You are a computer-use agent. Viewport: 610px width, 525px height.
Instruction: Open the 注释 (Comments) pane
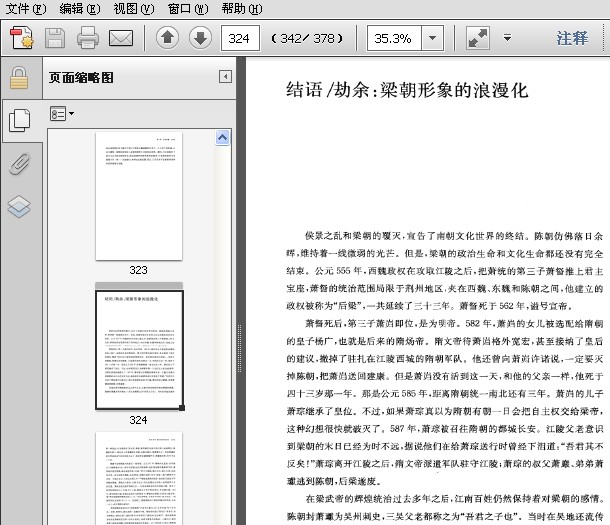[572, 38]
